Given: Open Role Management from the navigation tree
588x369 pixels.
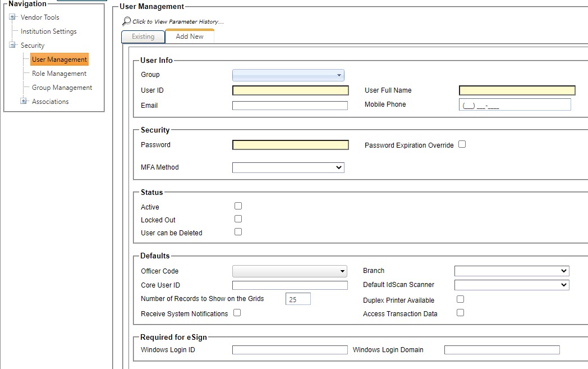Looking at the screenshot, I should [x=58, y=73].
